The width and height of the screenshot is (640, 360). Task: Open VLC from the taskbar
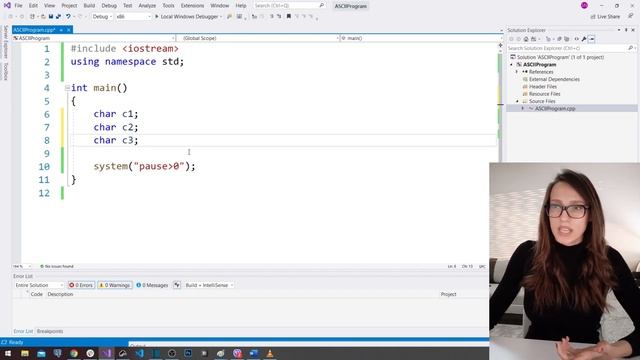(x=270, y=353)
